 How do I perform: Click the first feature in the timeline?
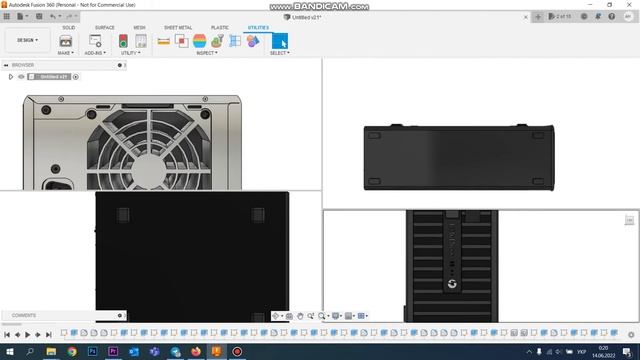64,333
